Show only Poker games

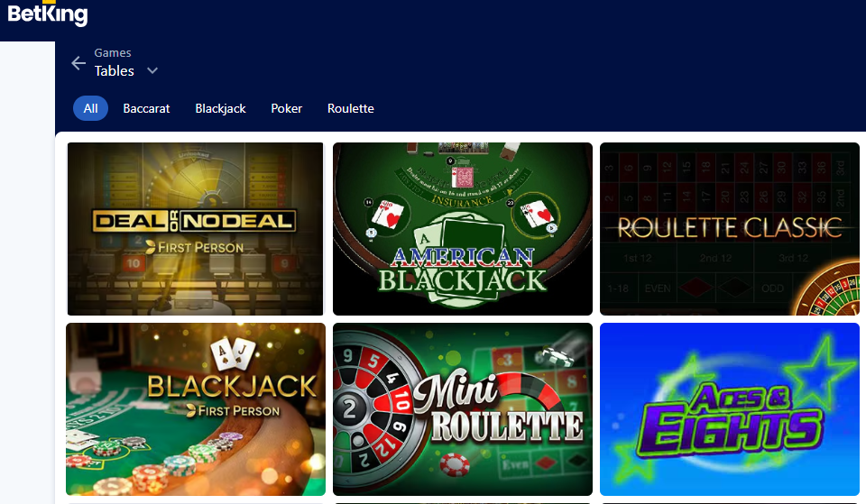286,108
